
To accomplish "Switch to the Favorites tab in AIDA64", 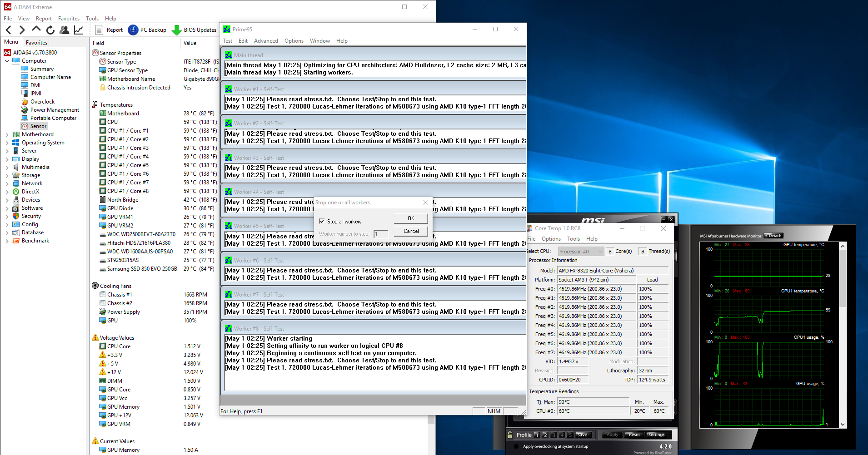I will tap(36, 43).
